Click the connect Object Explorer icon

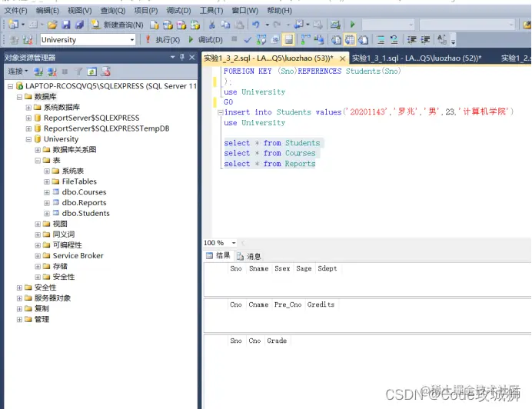click(38, 71)
